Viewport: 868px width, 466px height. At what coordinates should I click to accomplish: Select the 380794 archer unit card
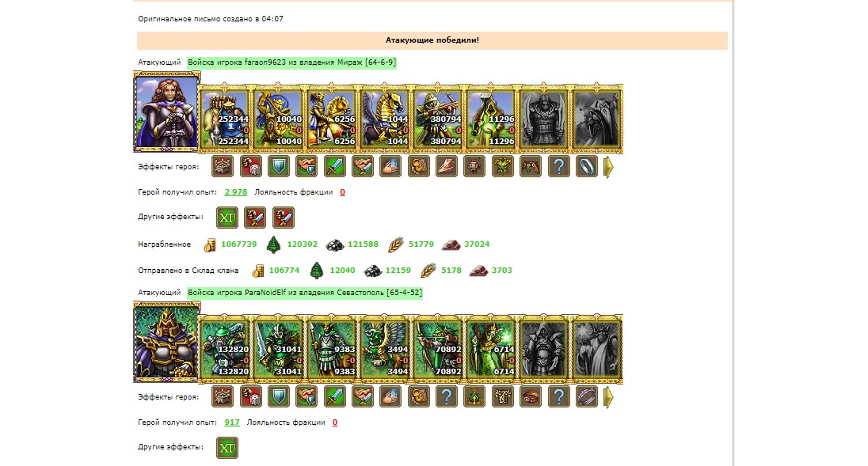(437, 119)
